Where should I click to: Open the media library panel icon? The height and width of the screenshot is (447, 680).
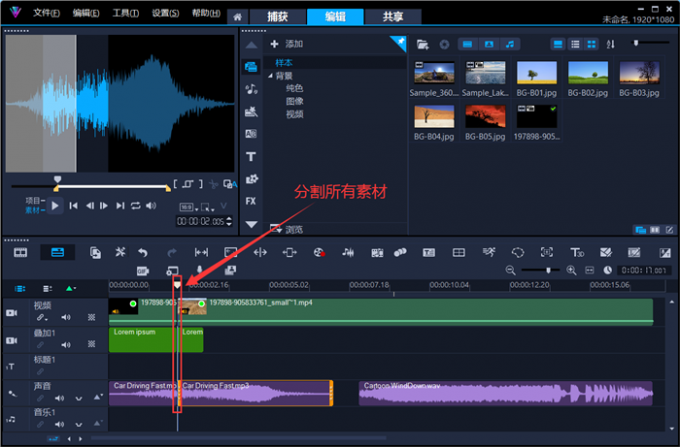(251, 66)
